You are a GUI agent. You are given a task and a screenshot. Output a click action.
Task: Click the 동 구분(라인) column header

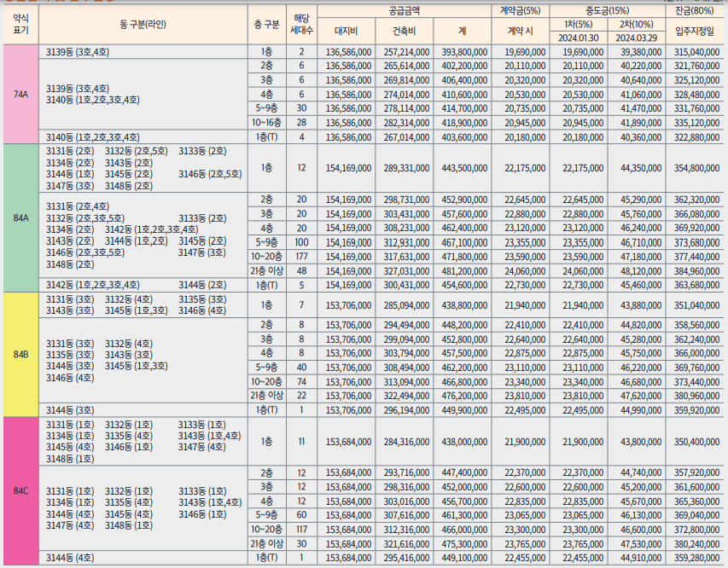[x=143, y=24]
